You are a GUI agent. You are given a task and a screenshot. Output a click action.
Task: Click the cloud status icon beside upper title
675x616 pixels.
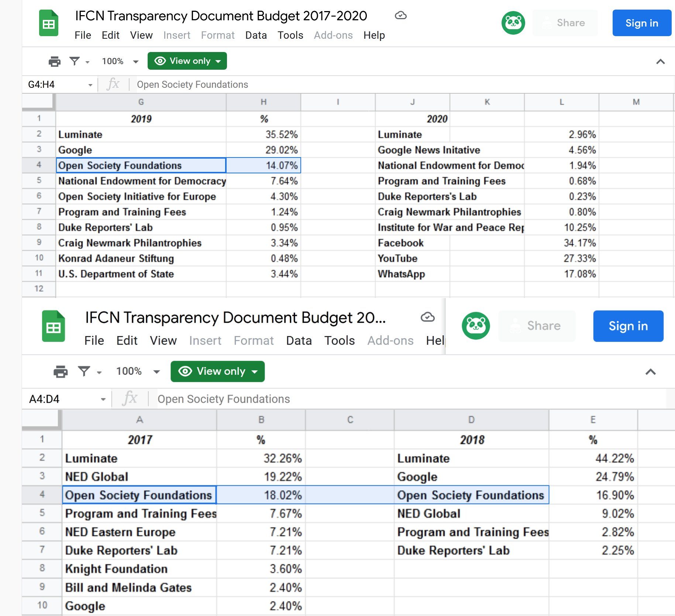[x=400, y=15]
